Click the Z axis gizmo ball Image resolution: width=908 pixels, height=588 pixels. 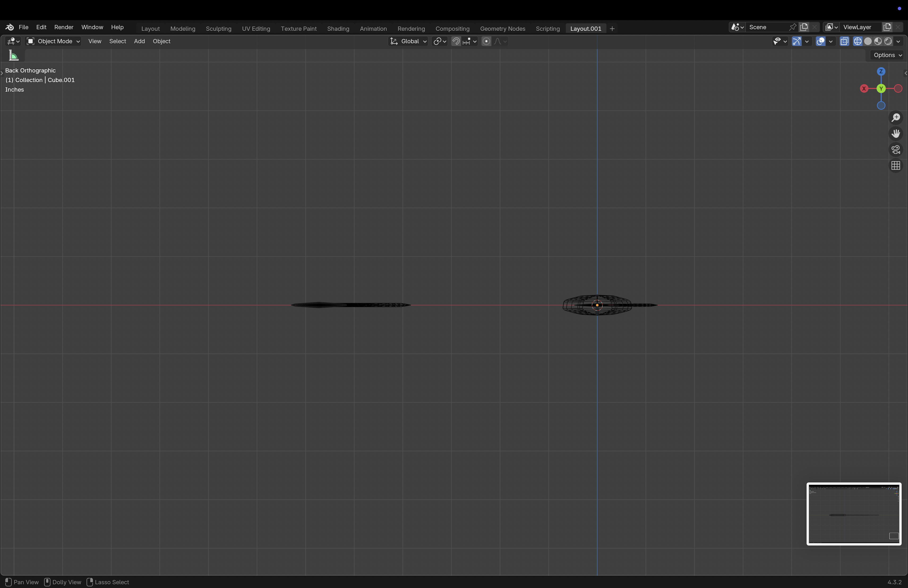[881, 71]
